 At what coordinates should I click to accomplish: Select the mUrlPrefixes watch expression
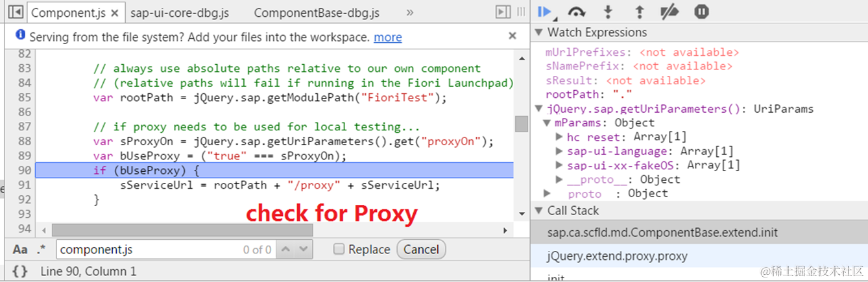coord(642,53)
